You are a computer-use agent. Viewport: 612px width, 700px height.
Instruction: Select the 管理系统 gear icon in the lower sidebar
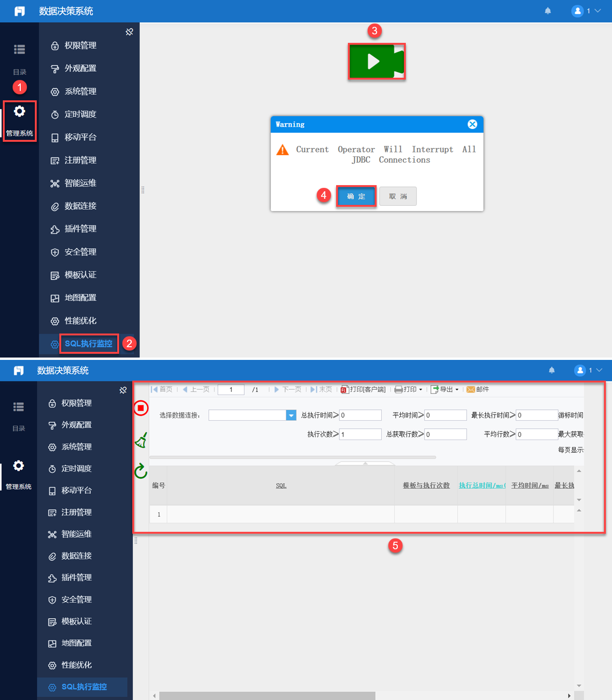tap(18, 466)
